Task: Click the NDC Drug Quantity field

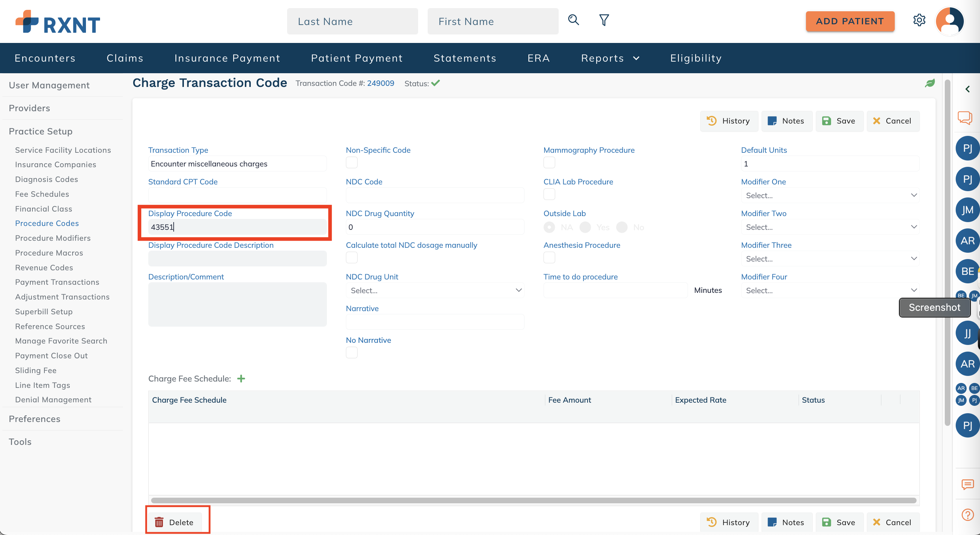Action: point(434,227)
